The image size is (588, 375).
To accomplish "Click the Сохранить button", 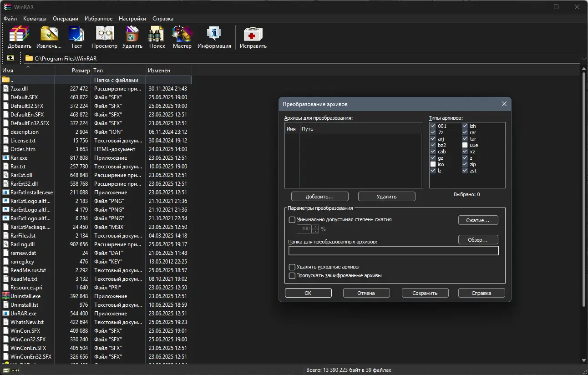I will [x=425, y=293].
